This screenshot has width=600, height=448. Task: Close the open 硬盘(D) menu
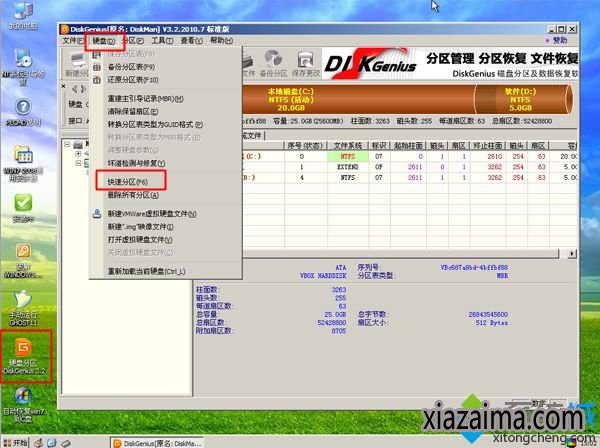pyautogui.click(x=104, y=41)
